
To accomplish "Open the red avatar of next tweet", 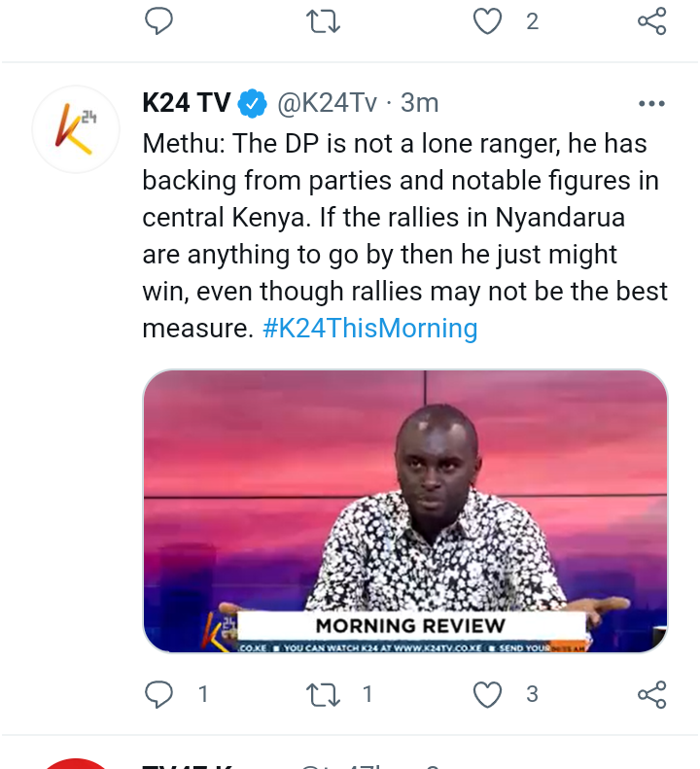I will pyautogui.click(x=76, y=764).
